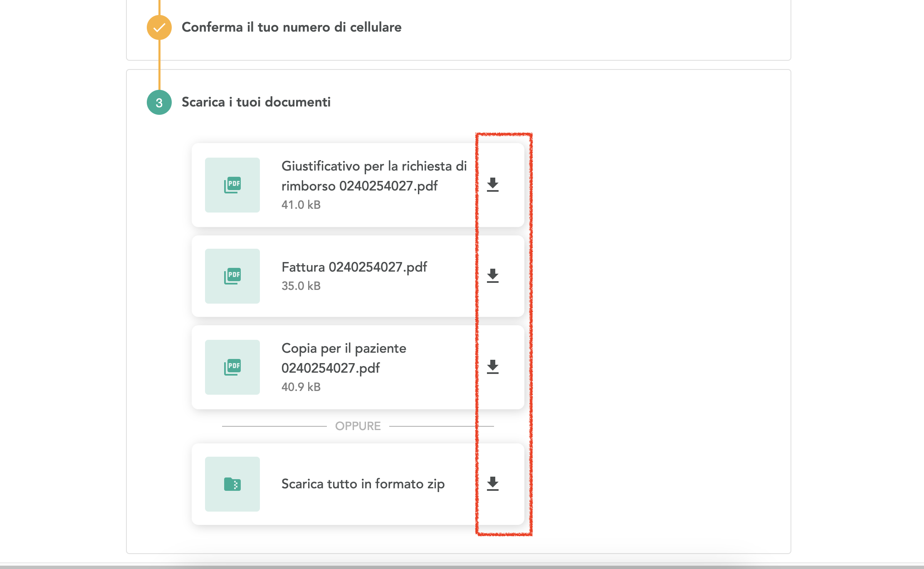Image resolution: width=924 pixels, height=569 pixels.
Task: Download Giustificativo per la richiesta di rimborso PDF
Action: click(493, 185)
